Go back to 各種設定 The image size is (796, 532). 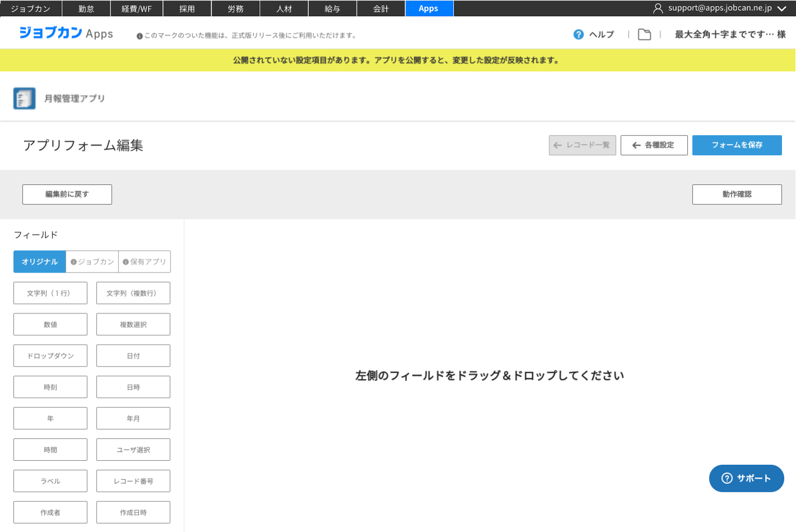click(x=654, y=145)
